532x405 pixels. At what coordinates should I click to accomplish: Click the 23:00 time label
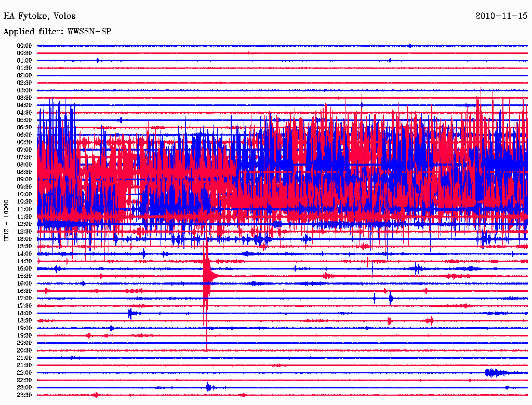tap(24, 388)
